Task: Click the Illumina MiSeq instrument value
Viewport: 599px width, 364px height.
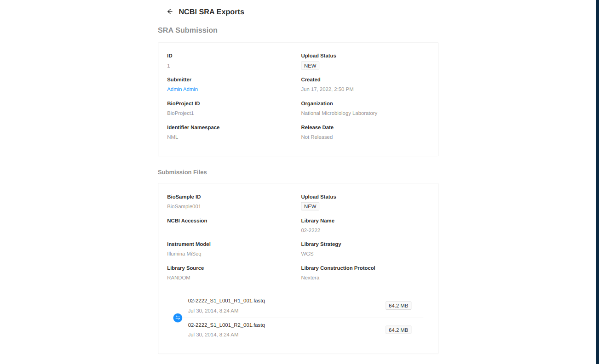Action: click(x=184, y=254)
